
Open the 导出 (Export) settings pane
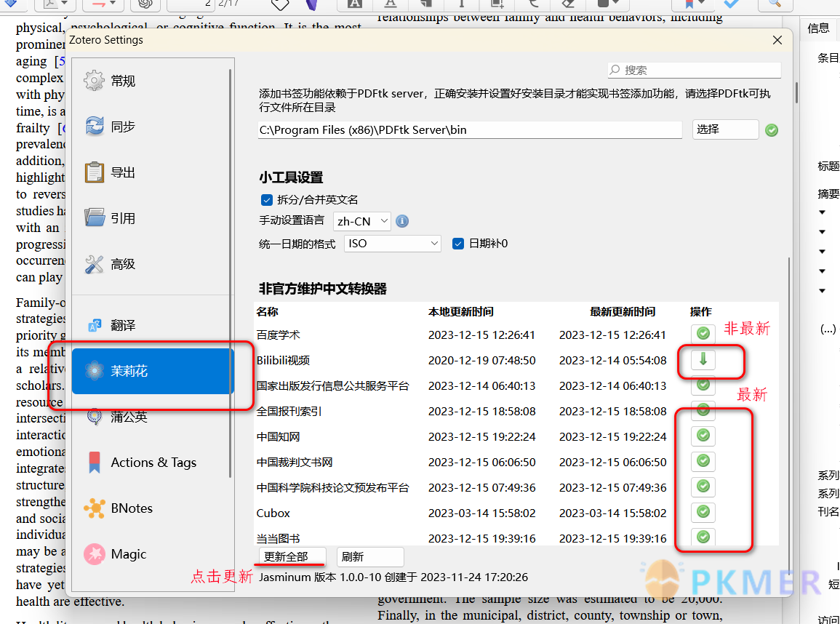(153, 172)
